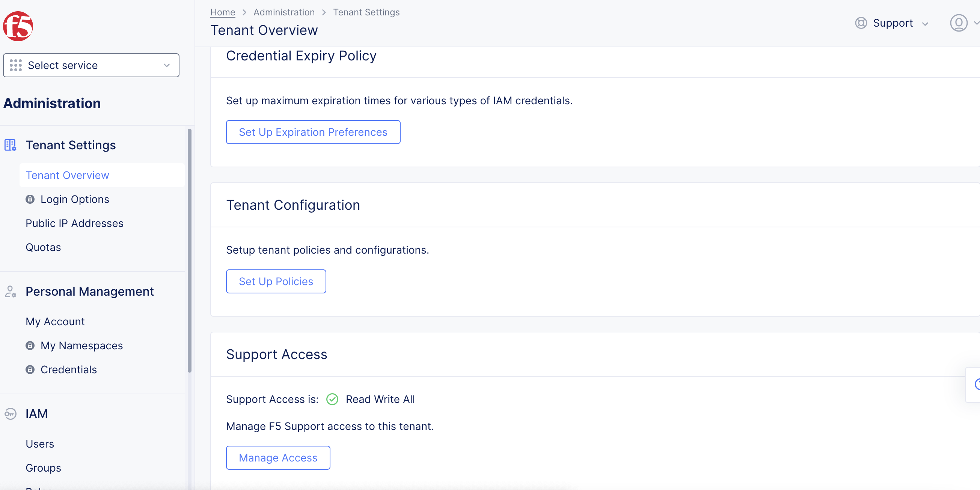Select the Tenant Settings building icon
Viewport: 980px width, 490px height.
9,145
